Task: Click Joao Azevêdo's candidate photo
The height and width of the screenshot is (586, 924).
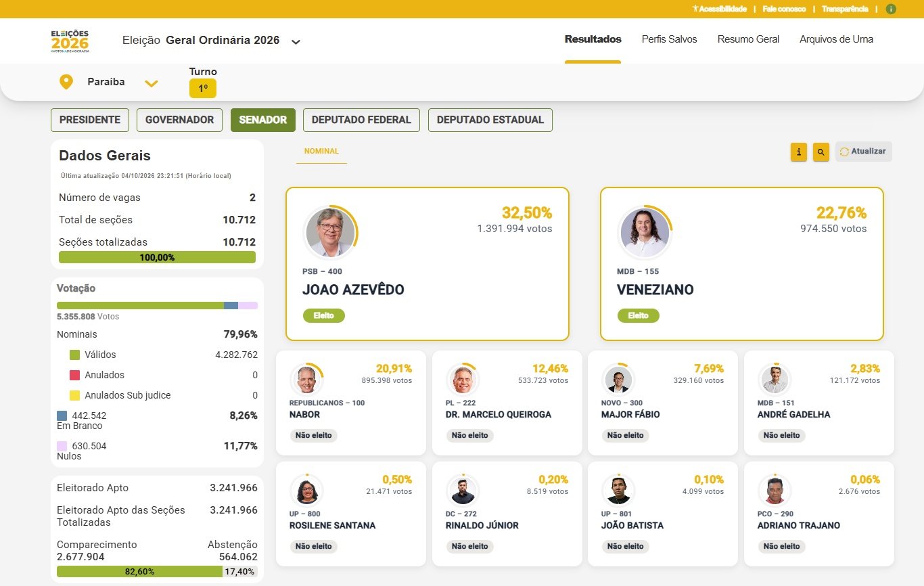Action: 330,232
